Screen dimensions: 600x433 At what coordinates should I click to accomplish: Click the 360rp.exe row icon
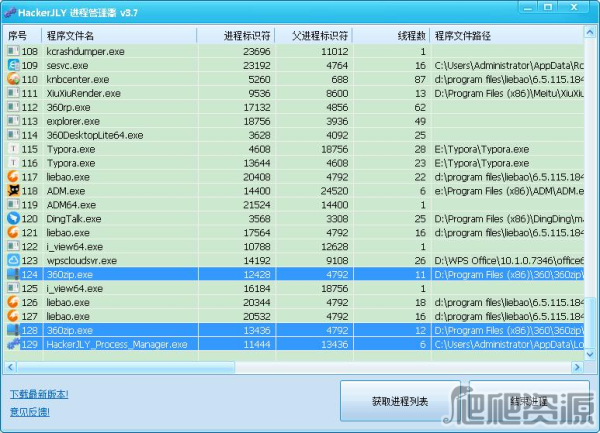[13, 107]
